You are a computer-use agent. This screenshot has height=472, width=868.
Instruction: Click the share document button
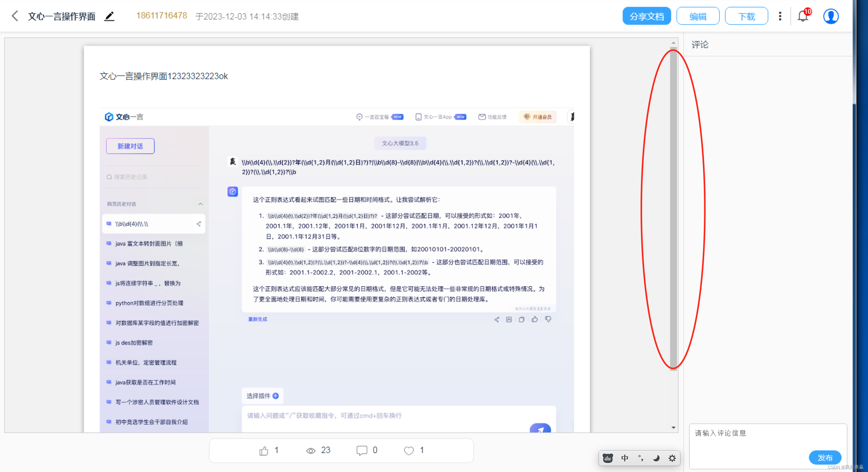[646, 16]
